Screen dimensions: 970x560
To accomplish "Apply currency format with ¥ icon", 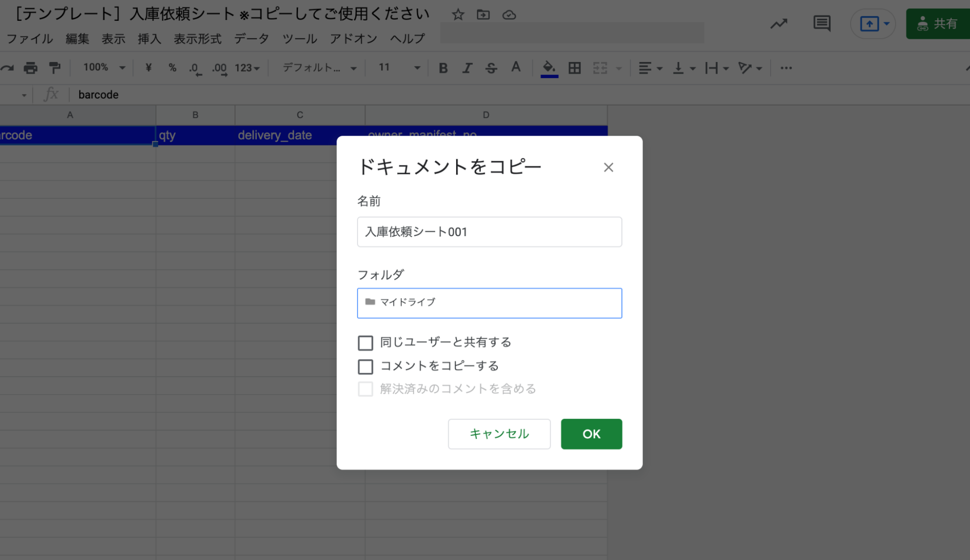I will [148, 68].
